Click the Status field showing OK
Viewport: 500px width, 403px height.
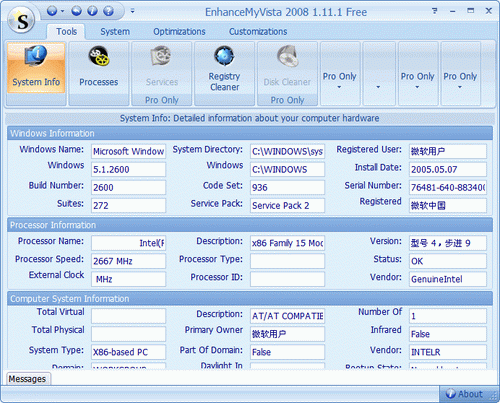(x=448, y=261)
